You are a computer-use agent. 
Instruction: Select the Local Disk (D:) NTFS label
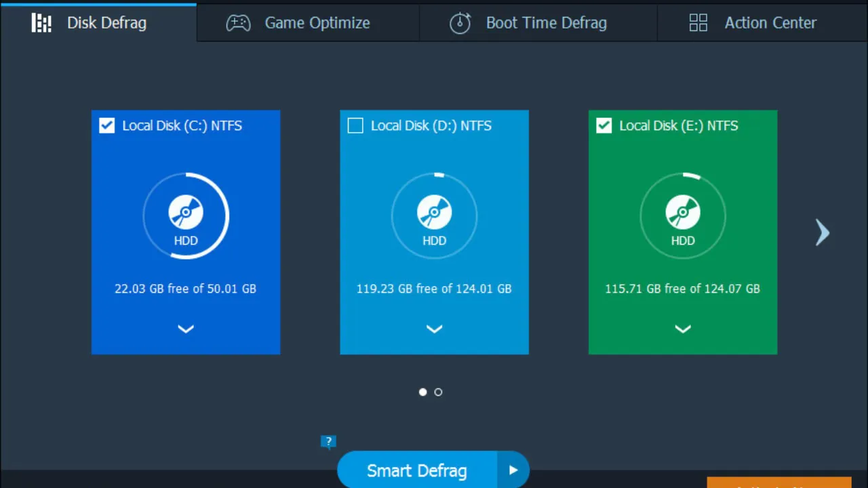(431, 125)
